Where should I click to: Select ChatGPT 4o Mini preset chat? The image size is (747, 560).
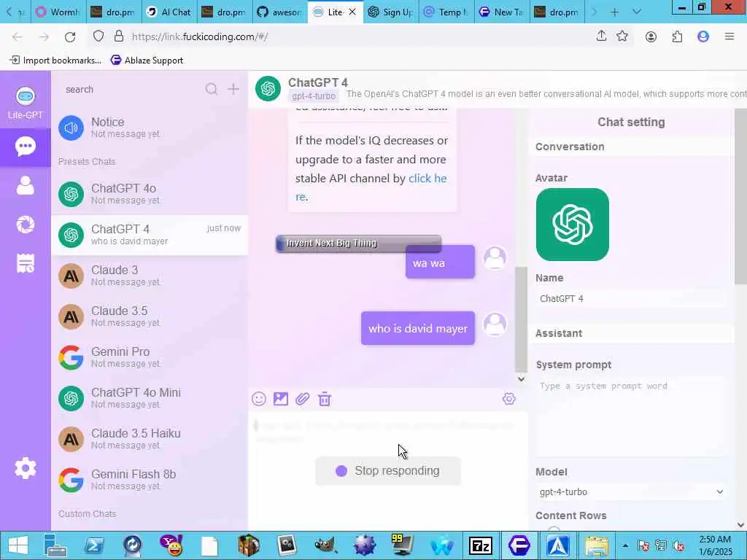pos(150,398)
